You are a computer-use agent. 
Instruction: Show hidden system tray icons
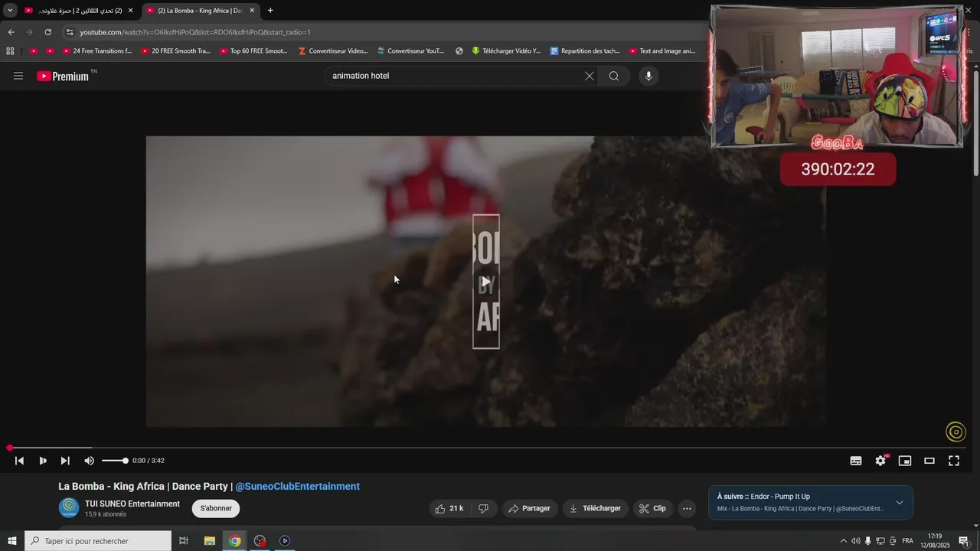844,541
